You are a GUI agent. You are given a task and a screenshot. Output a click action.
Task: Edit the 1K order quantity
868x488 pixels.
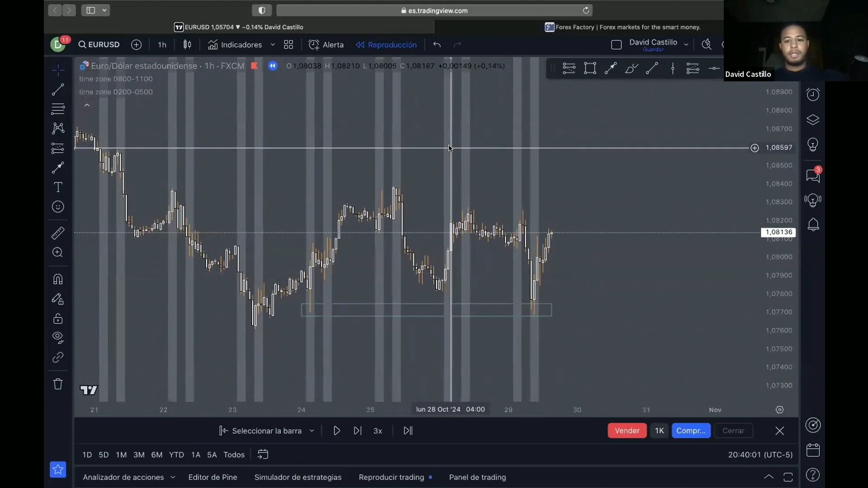point(659,431)
